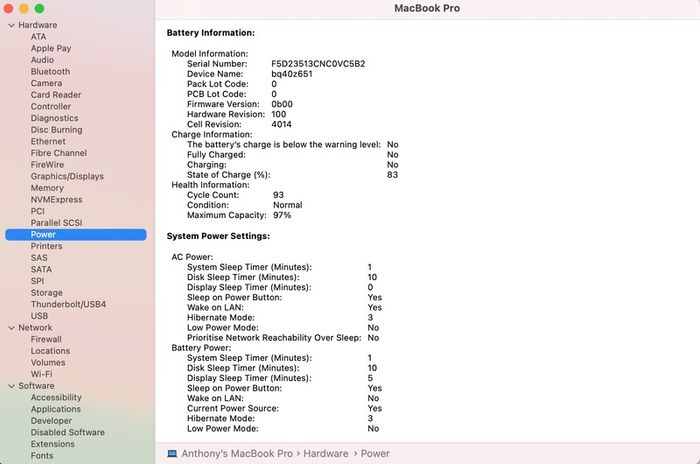Open Diagnostics in the sidebar
The height and width of the screenshot is (464, 700).
coord(54,118)
